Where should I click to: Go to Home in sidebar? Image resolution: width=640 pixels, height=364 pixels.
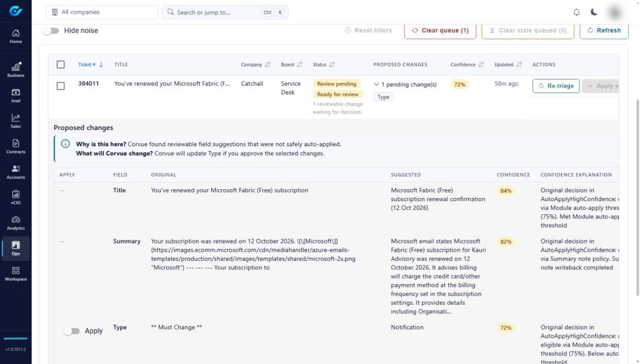[16, 36]
